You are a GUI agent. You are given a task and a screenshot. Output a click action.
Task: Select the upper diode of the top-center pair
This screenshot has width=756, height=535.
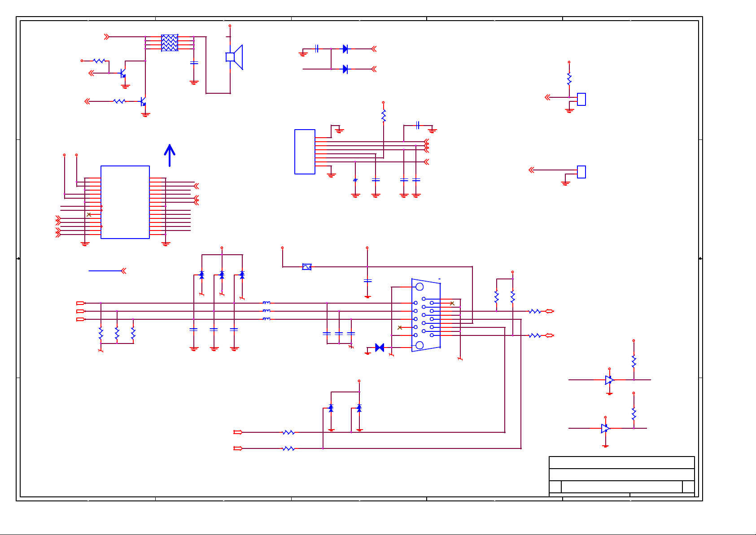[x=345, y=49]
